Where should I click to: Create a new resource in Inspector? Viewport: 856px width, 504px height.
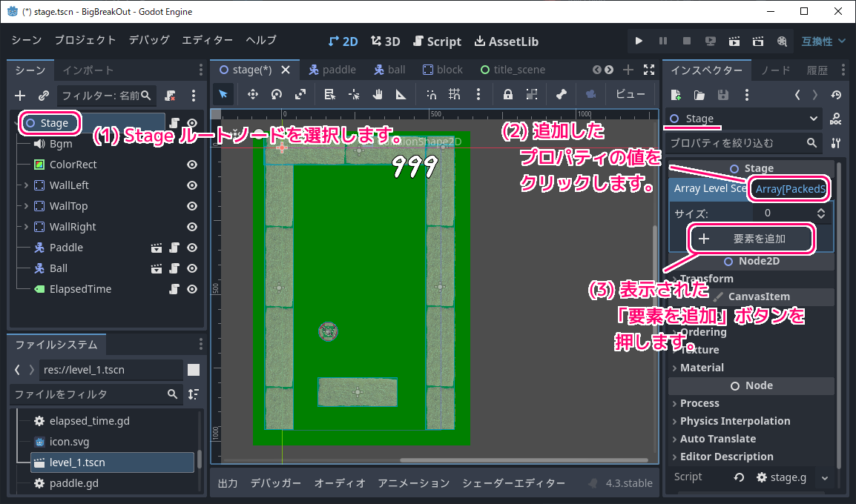(675, 95)
